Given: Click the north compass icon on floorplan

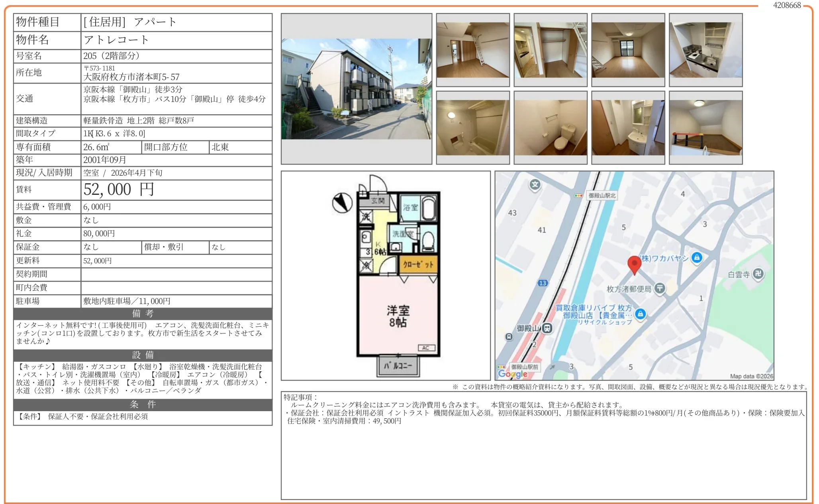Looking at the screenshot, I should pyautogui.click(x=342, y=203).
